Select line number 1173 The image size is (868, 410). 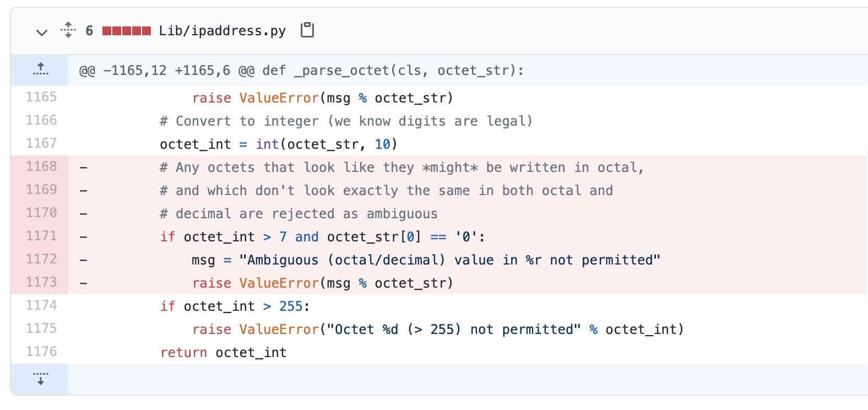[x=41, y=282]
